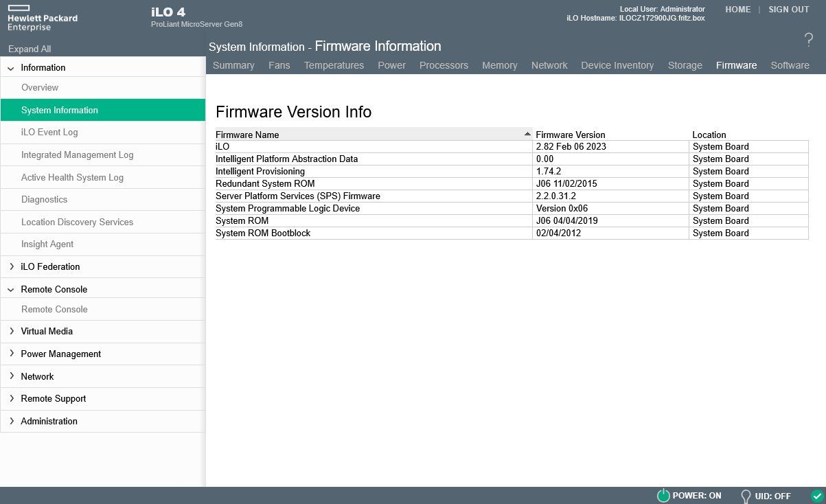This screenshot has height=504, width=826.
Task: Open the Network tab in System Information
Action: pos(549,65)
